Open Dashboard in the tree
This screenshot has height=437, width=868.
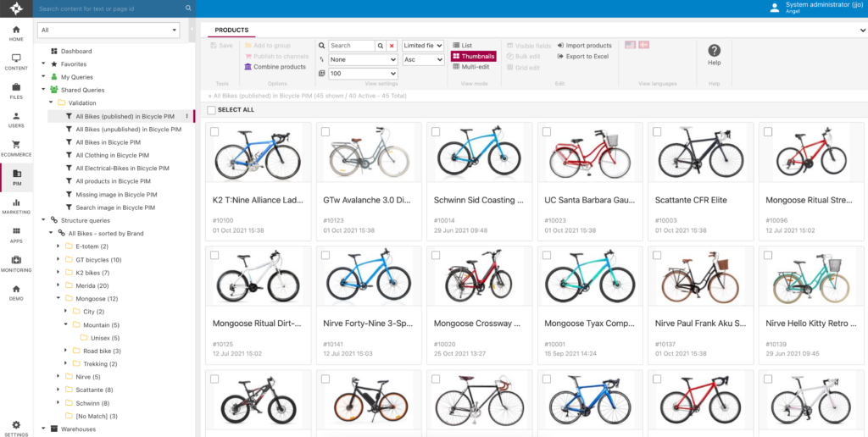click(76, 51)
